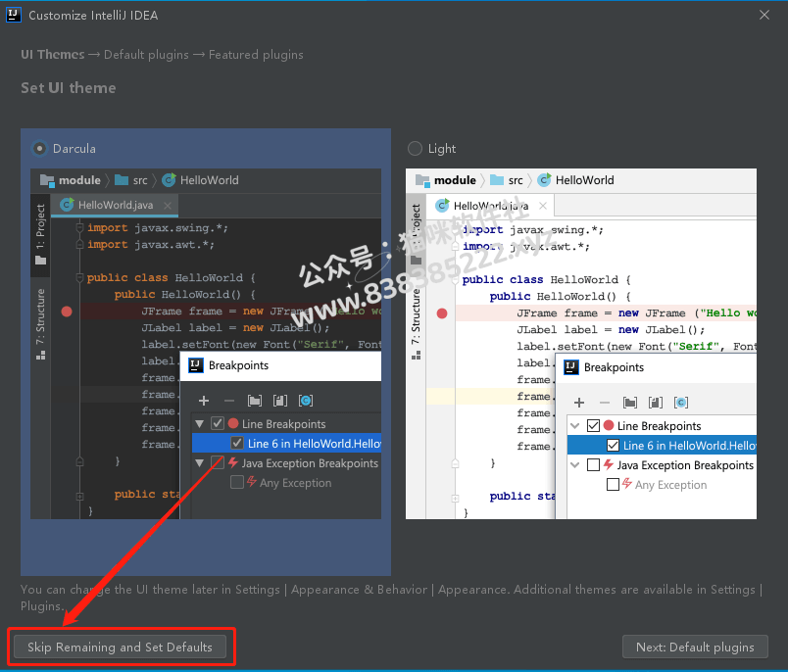Click the Light preview src folder icon
This screenshot has width=788, height=672.
click(x=497, y=180)
